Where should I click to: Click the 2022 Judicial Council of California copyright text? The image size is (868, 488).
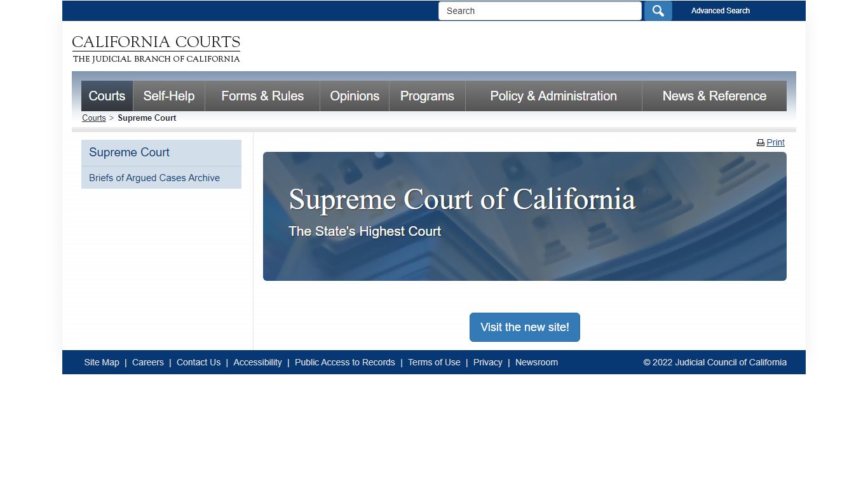pos(715,362)
